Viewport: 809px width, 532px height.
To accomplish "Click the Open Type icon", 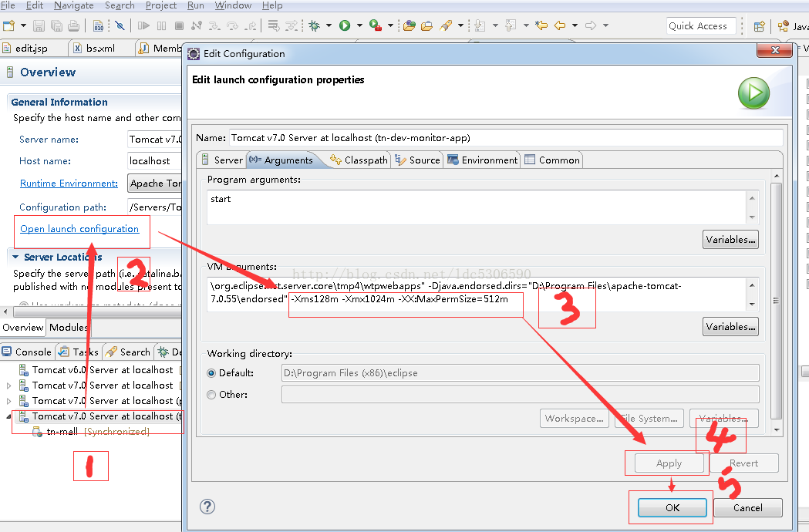I will point(410,25).
